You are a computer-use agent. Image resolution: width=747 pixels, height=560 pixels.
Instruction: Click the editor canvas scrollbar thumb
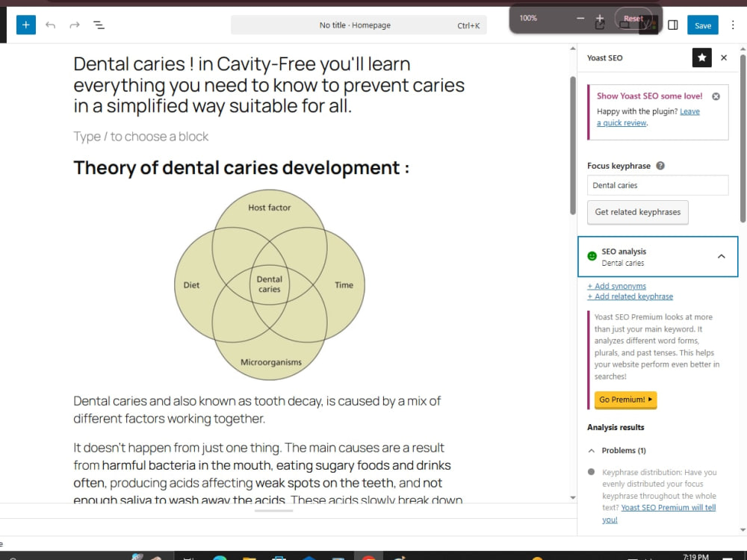[x=573, y=146]
